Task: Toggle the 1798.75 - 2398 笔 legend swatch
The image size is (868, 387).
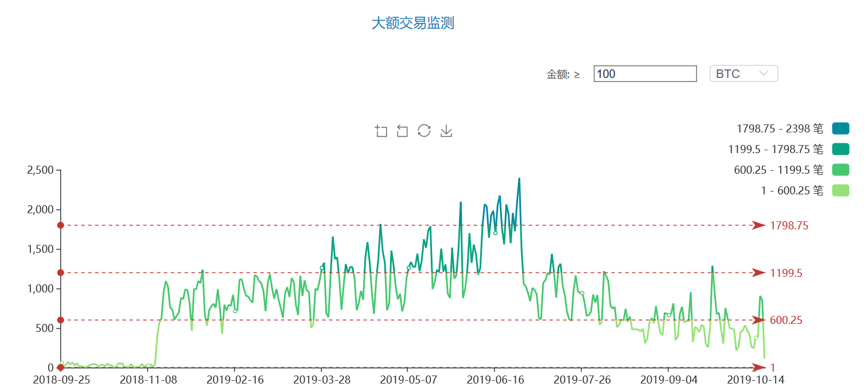Action: coord(840,128)
